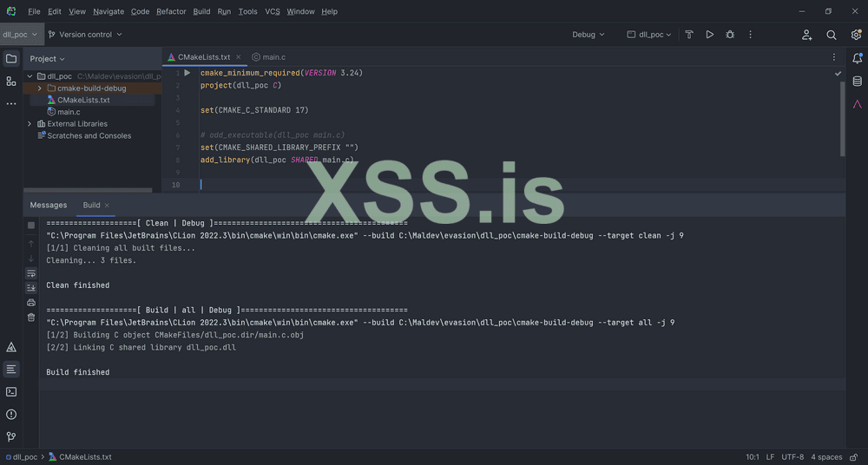868x465 pixels.
Task: Switch to the main.c editor tab
Action: click(268, 57)
